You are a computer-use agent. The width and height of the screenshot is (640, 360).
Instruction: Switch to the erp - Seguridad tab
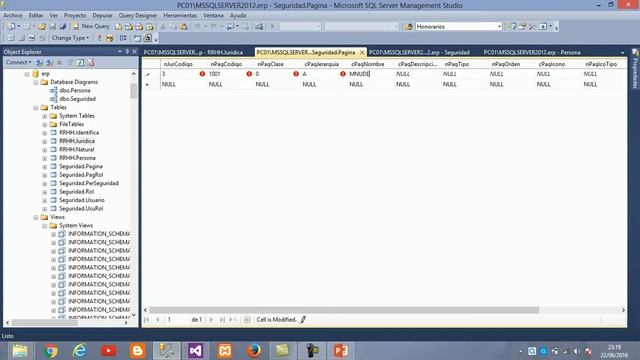point(419,53)
